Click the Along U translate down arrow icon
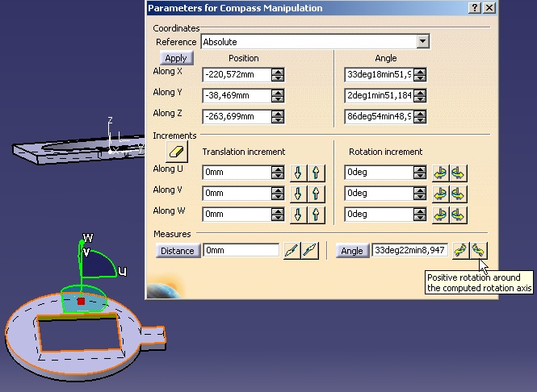The image size is (537, 392). point(298,173)
